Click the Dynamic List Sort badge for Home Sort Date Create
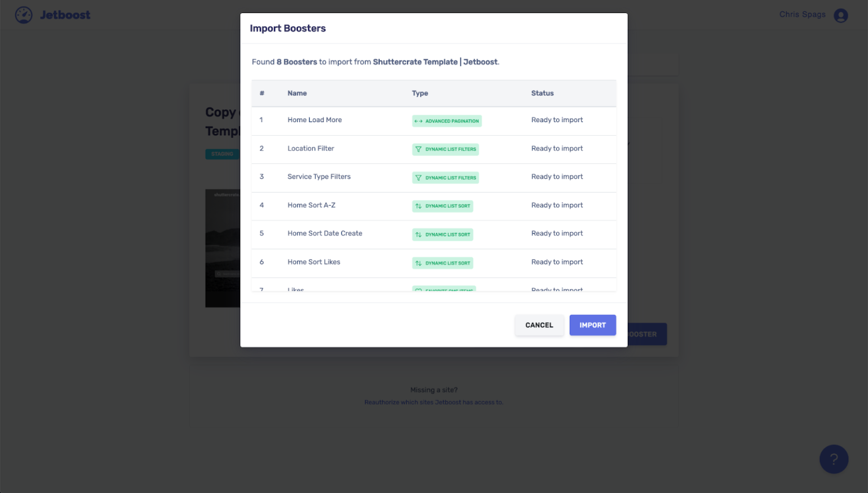 click(x=442, y=234)
